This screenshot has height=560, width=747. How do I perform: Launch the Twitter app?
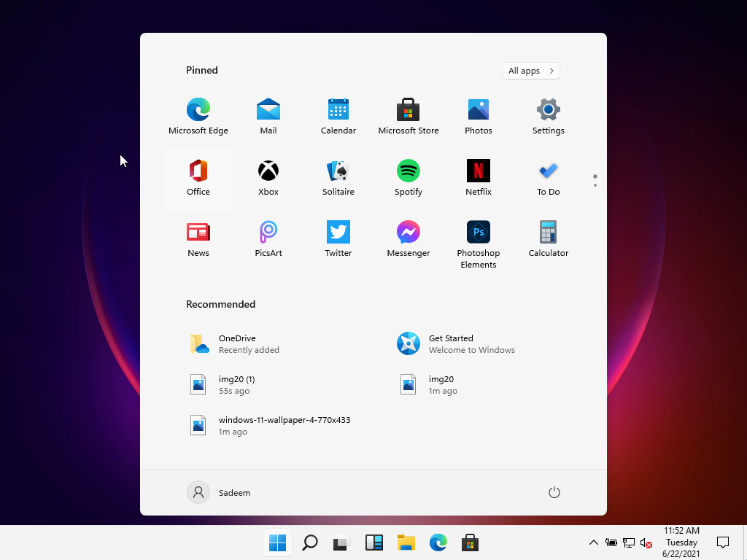[x=338, y=239]
